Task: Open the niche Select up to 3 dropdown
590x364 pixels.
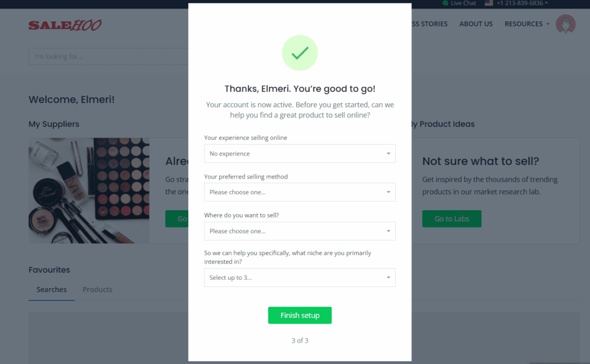Action: pos(300,278)
